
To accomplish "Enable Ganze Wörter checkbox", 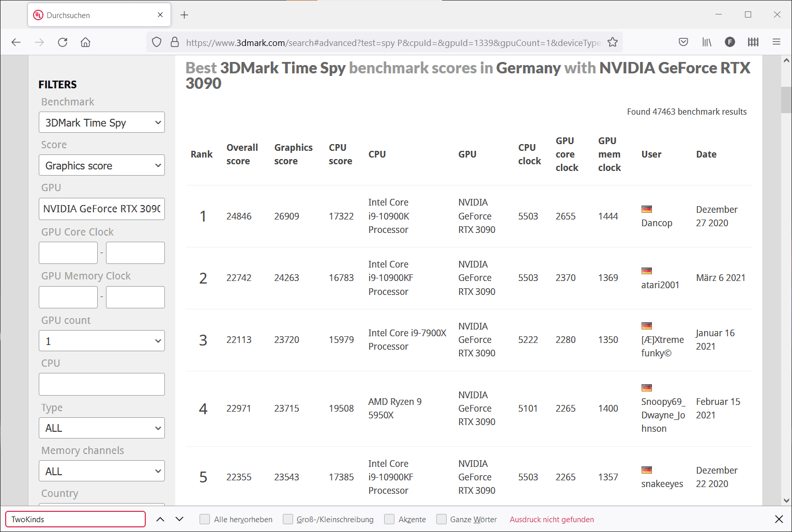I will [441, 519].
